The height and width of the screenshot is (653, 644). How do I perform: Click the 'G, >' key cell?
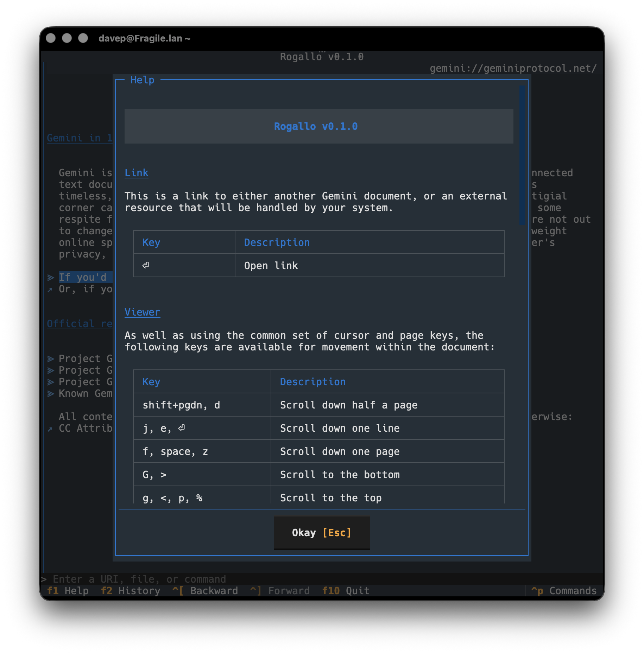click(x=202, y=475)
